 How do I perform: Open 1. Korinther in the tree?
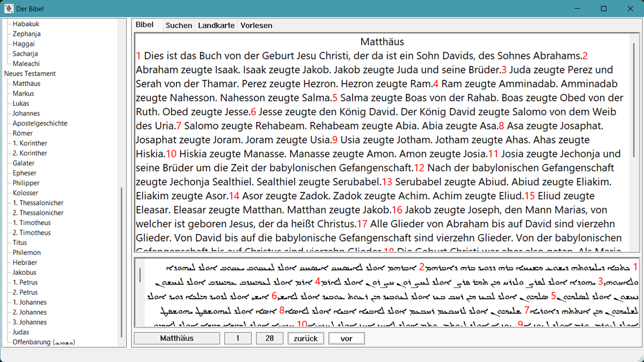point(29,143)
